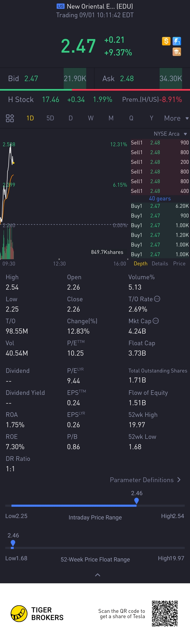The image size is (190, 644).
Task: Open the chart layout grid icon
Action: (10, 118)
